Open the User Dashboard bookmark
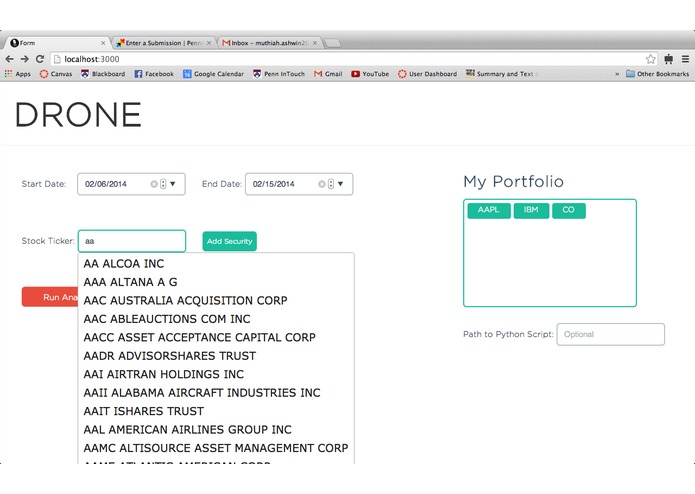 tap(427, 74)
